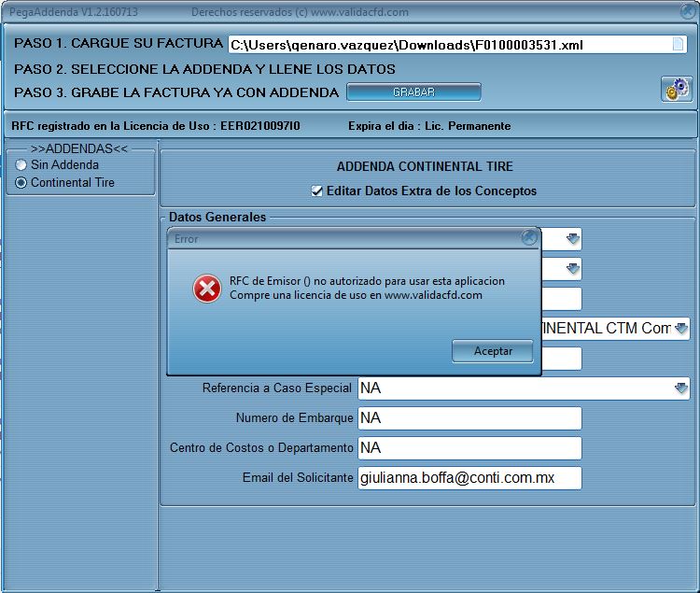Viewport: 700px width, 593px height.
Task: Click the 'Numero de Embarque' label
Action: point(294,418)
